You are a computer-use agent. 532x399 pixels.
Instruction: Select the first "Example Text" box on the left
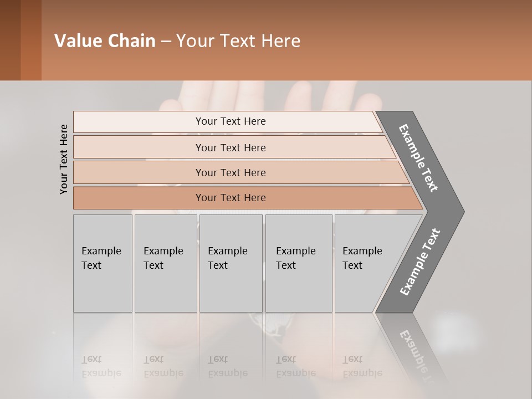pos(103,263)
